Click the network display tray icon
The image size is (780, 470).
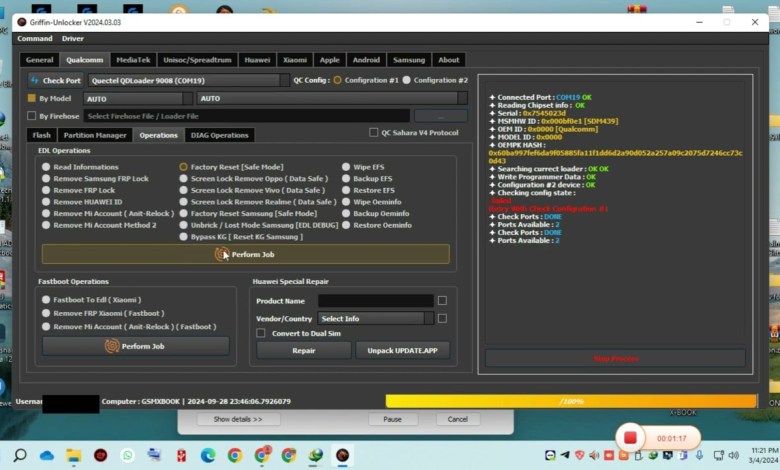tap(718, 455)
